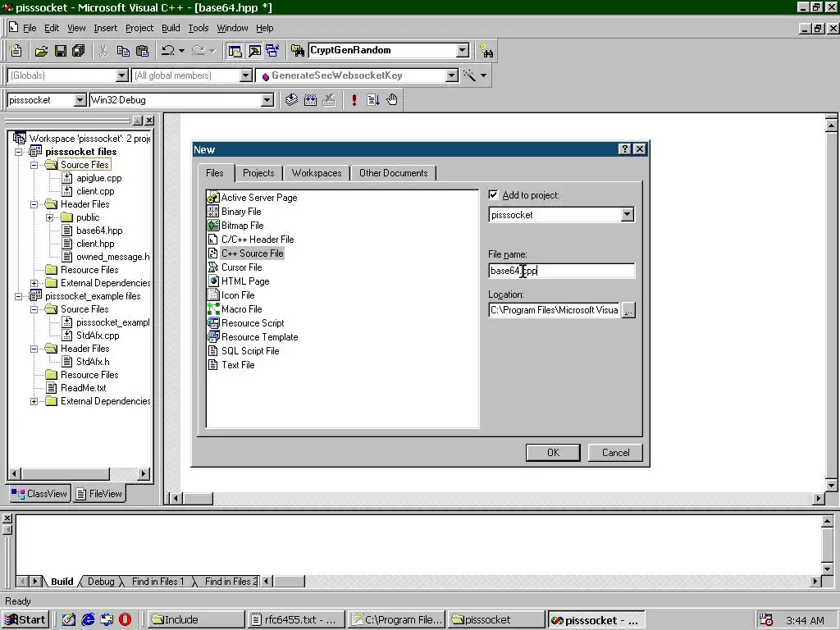Click the Paste toolbar icon

click(142, 51)
